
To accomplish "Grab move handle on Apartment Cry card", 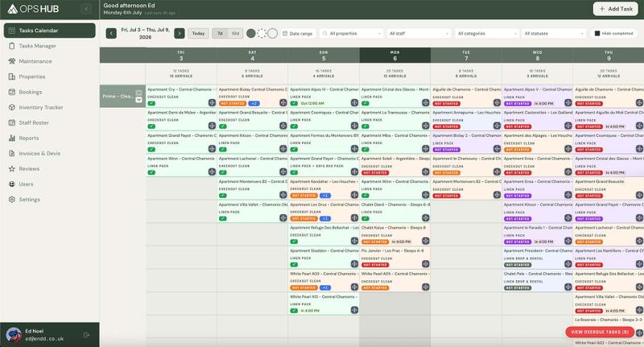I will pyautogui.click(x=212, y=103).
